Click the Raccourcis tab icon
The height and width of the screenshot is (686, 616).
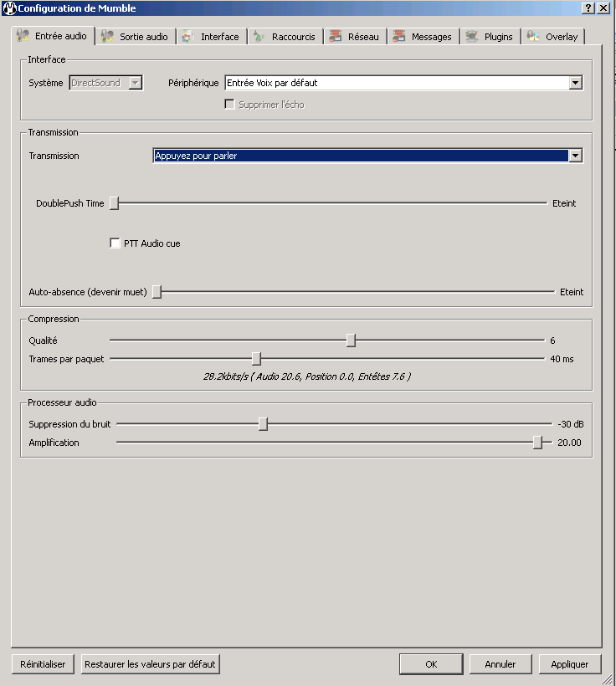point(259,37)
